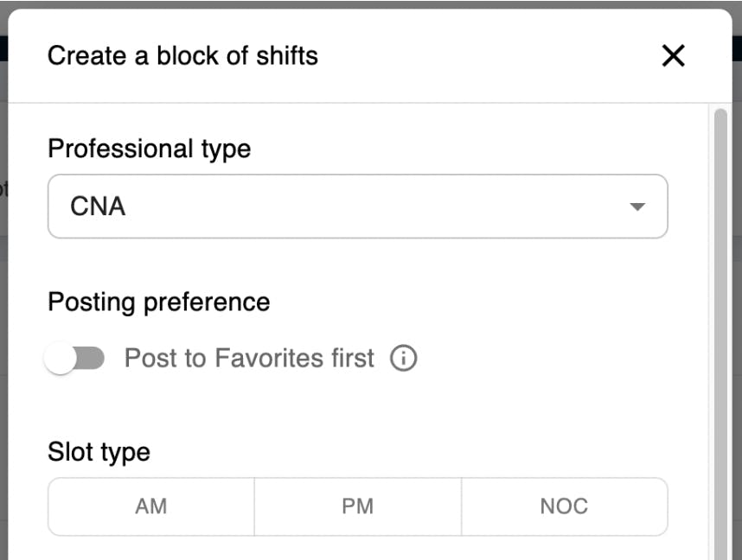
Task: Select the PM slot type
Action: click(x=357, y=506)
